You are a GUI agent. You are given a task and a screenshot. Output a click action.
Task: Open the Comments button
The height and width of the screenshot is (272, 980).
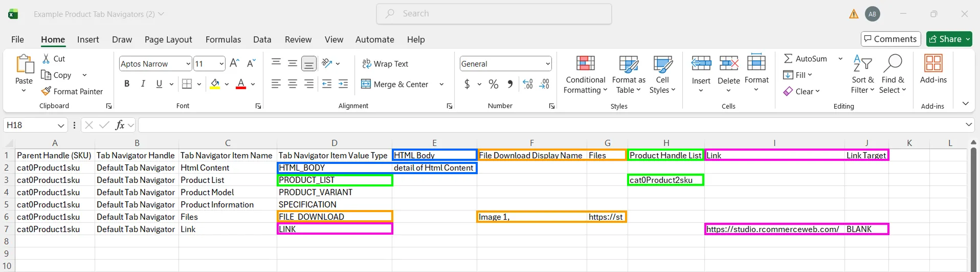pos(890,39)
